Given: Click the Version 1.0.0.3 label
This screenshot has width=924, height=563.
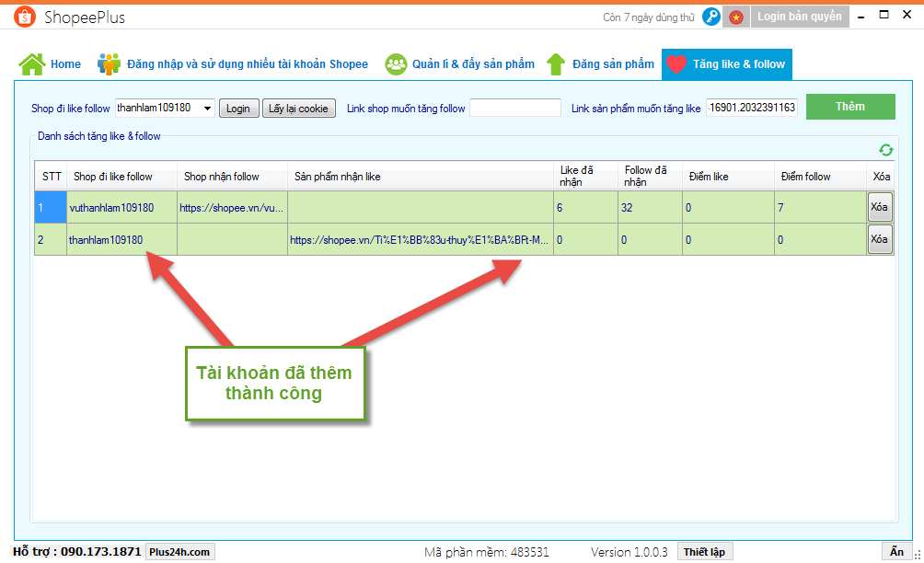Looking at the screenshot, I should pos(629,552).
